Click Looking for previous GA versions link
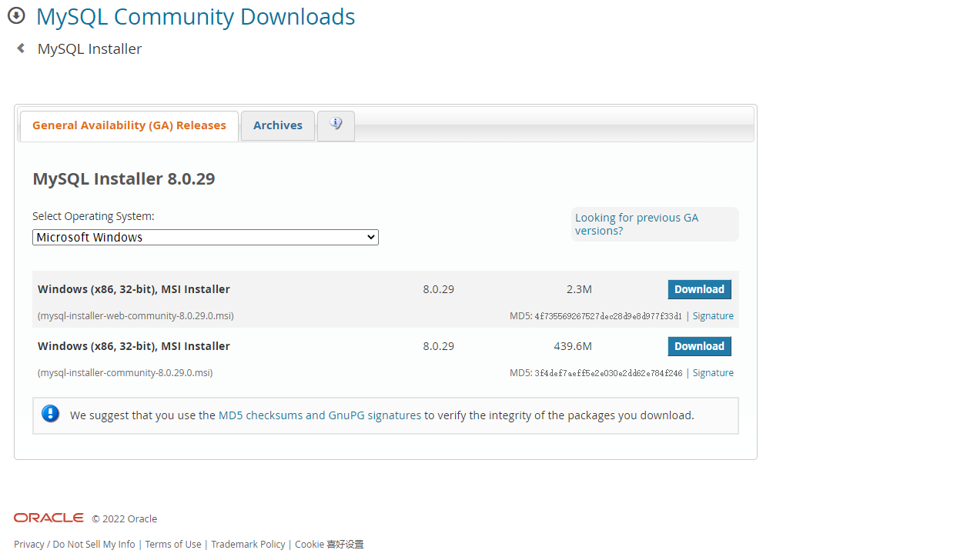Viewport: 967px width, 560px height. tap(637, 224)
